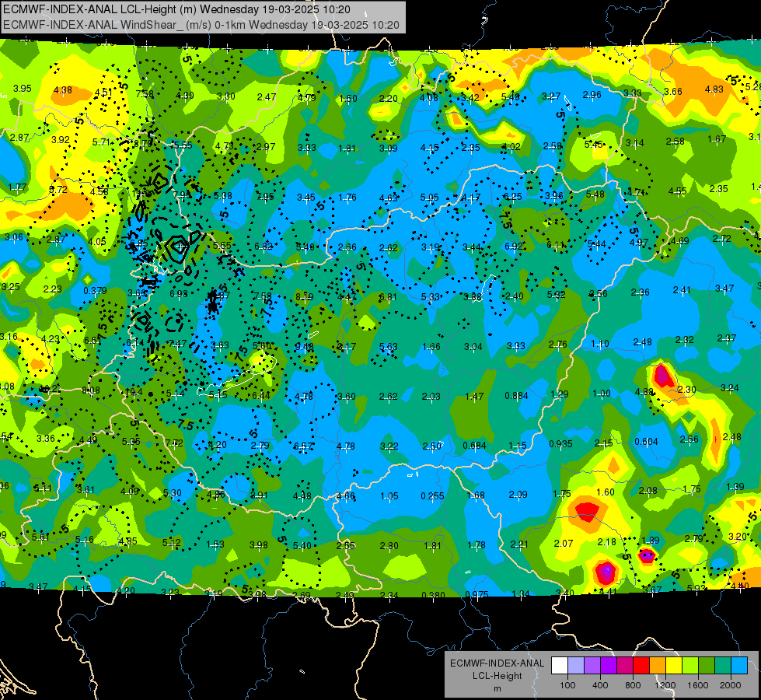Screen dimensions: 761x700
Task: Click the wind shear value 1.60
Action: [x=606, y=492]
